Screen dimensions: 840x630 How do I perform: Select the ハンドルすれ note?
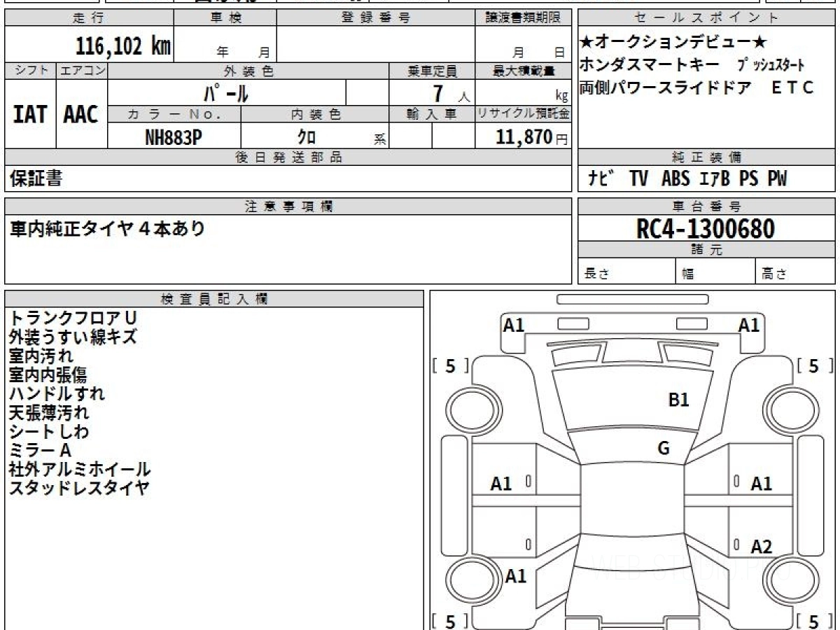tap(57, 394)
